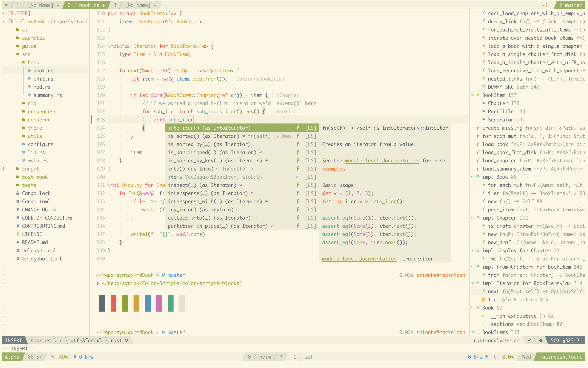The image size is (588, 368).
Task: Click the Rust file icon beside init.rs
Action: (x=29, y=79)
